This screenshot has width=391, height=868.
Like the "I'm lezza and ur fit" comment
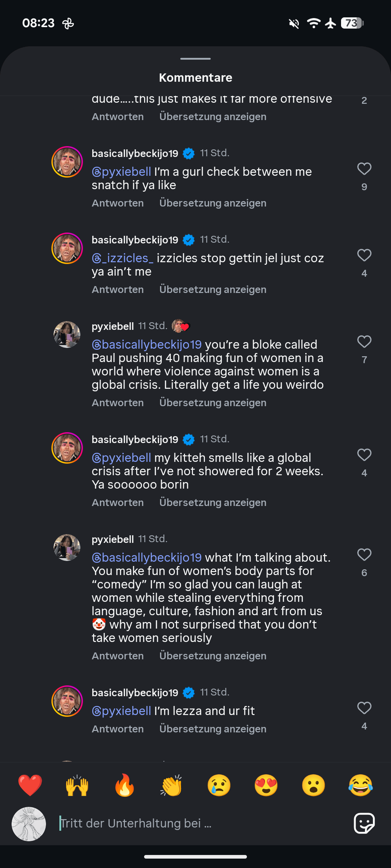364,708
